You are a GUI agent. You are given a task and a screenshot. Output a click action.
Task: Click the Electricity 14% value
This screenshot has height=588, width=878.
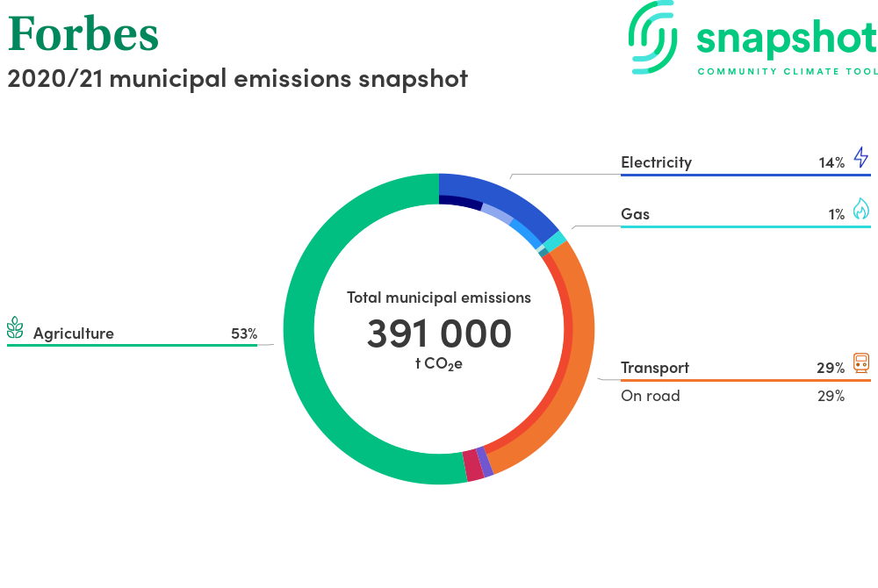click(831, 163)
